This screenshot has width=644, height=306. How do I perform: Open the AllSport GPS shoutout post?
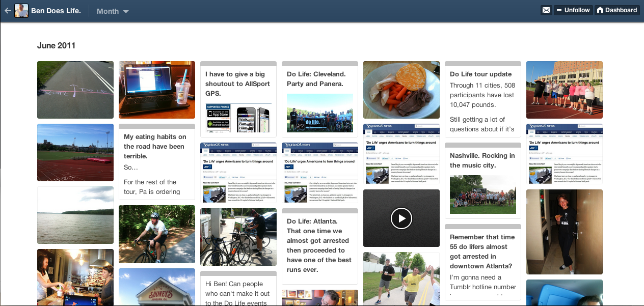coord(238,99)
